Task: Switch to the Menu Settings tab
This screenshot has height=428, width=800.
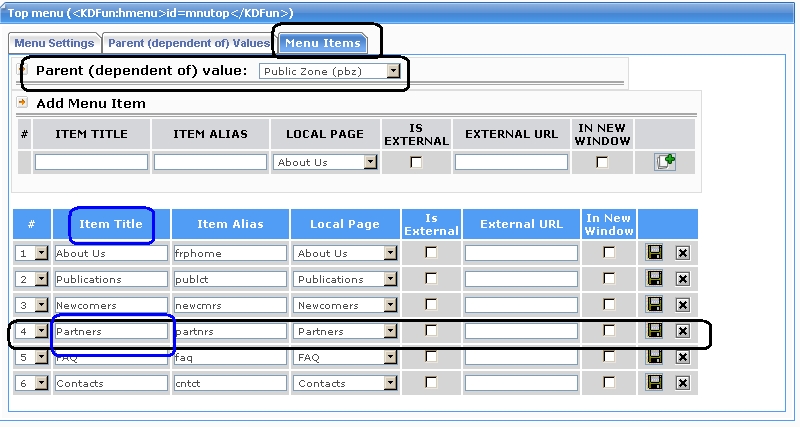Action: (55, 43)
